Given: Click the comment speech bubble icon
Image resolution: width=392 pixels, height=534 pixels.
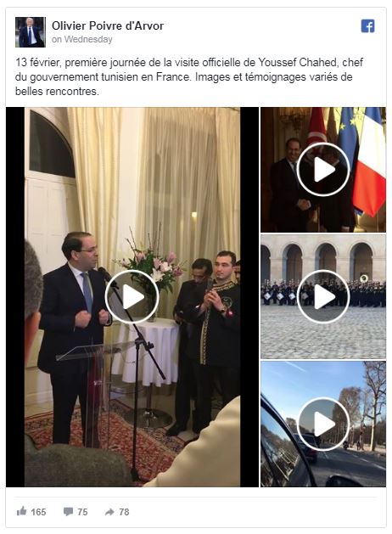Looking at the screenshot, I should tap(68, 512).
